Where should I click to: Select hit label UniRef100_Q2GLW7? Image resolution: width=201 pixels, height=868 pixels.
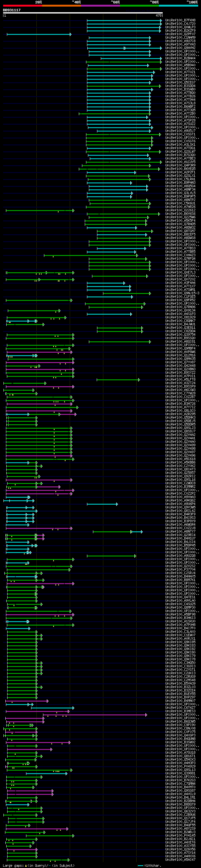(180, 152)
